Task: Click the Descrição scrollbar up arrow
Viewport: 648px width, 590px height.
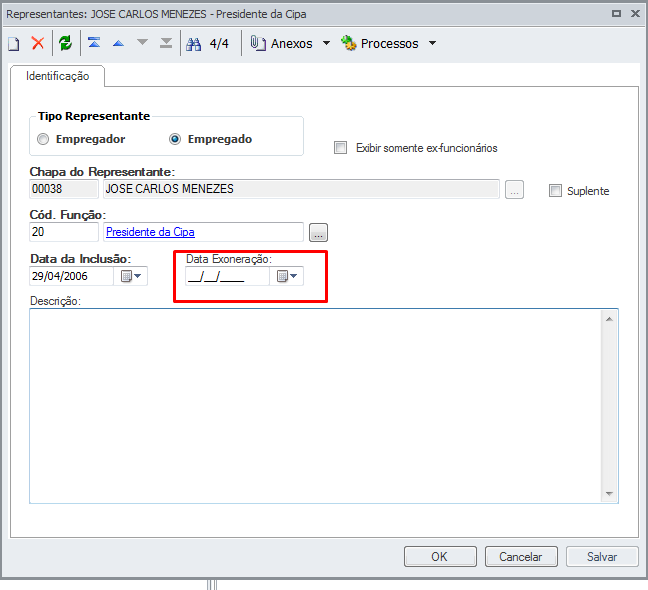Action: [x=609, y=319]
